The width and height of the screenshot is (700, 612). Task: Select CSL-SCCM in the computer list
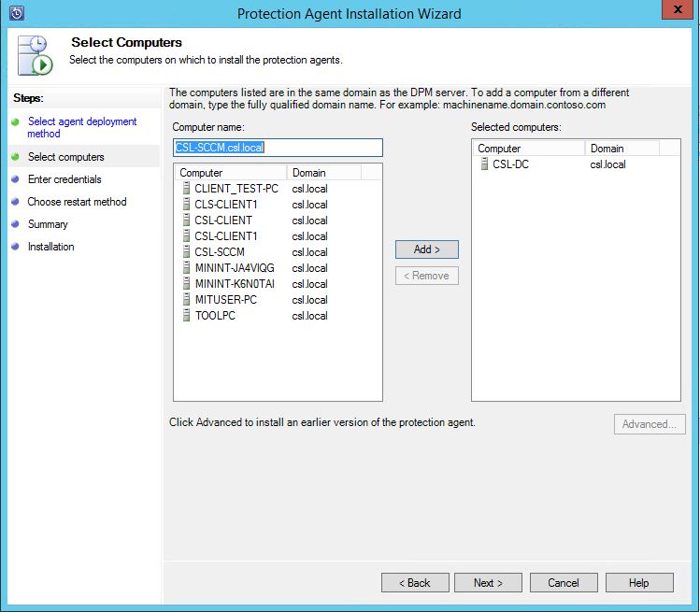click(220, 251)
